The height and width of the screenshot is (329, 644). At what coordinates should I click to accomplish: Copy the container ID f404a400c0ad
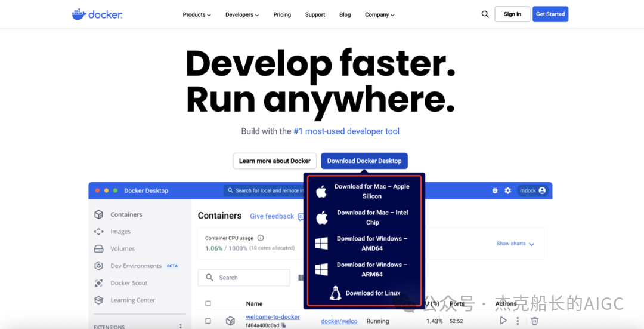pos(283,325)
